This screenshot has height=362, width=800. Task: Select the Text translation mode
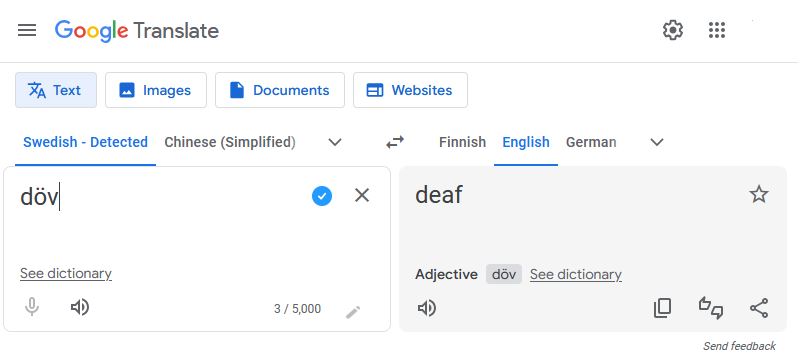coord(56,90)
